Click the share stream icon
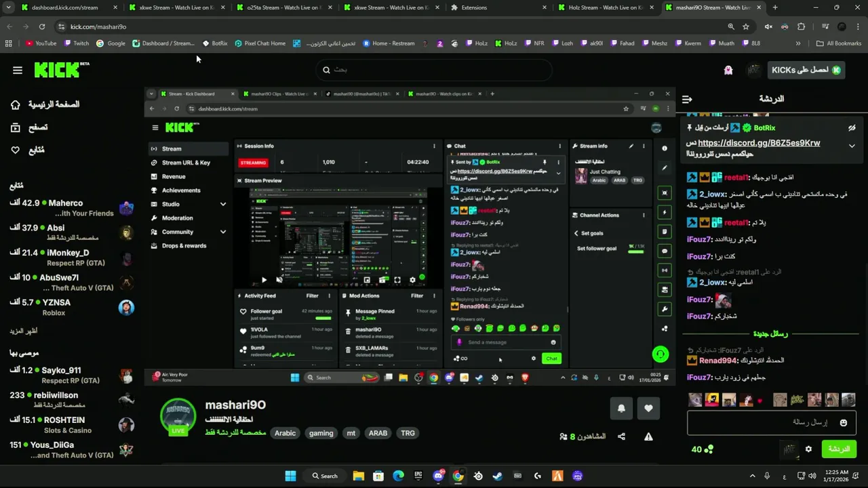This screenshot has width=868, height=488. point(621,436)
